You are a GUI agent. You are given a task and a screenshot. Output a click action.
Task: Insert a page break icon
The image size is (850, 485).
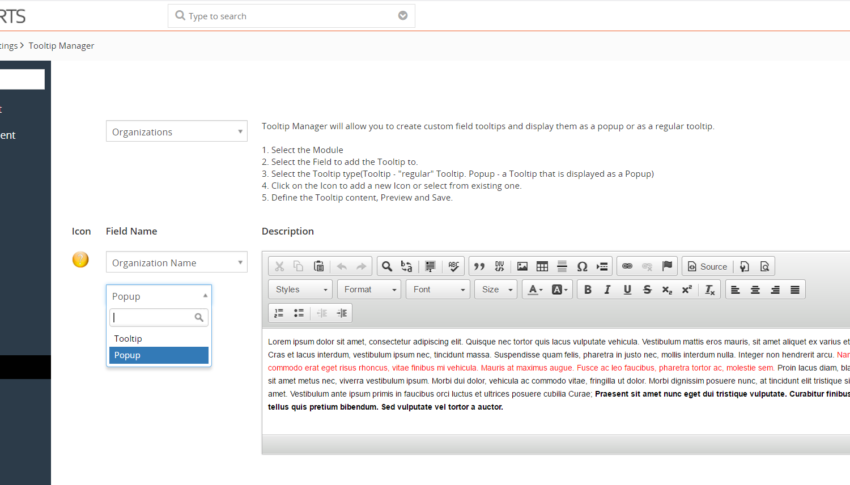point(602,266)
